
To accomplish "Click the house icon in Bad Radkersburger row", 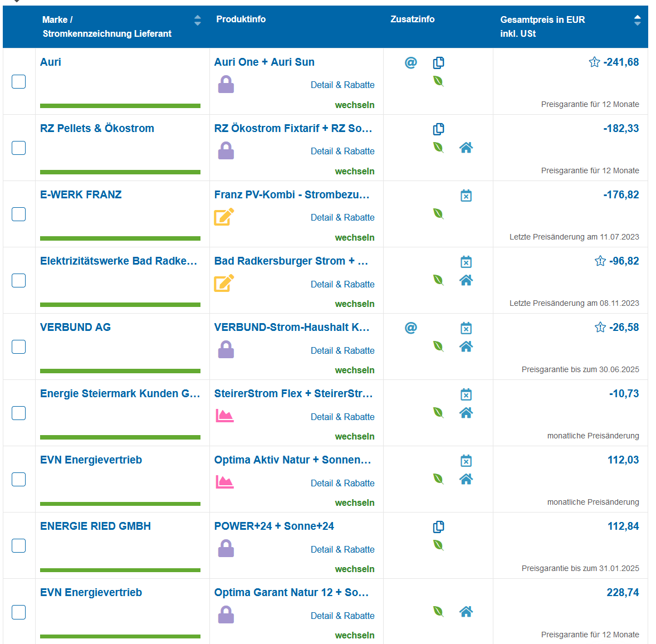I will point(466,280).
